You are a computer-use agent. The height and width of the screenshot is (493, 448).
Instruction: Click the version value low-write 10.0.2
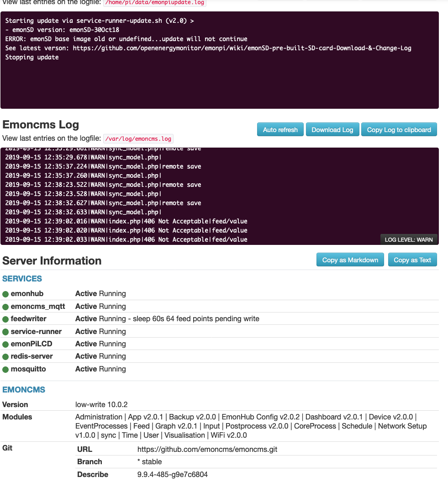click(x=101, y=404)
